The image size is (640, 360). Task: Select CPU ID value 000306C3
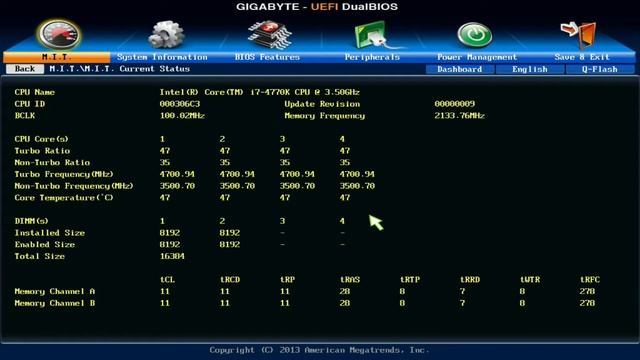180,104
